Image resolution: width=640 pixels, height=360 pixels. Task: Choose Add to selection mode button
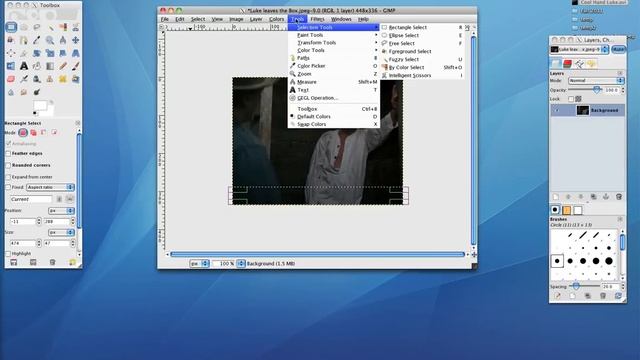point(33,133)
